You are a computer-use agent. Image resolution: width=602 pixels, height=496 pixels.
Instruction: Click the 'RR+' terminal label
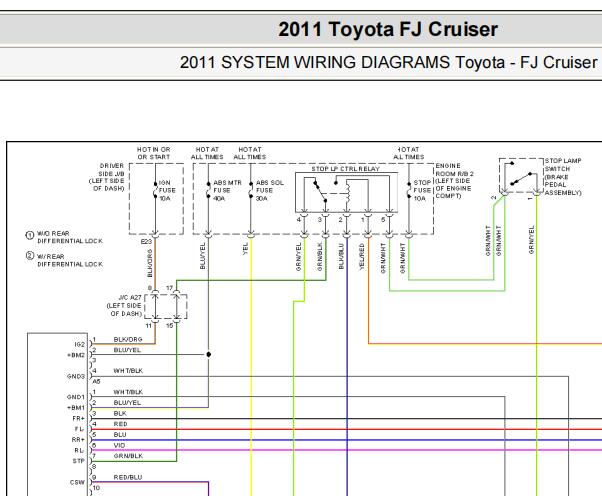pyautogui.click(x=78, y=440)
